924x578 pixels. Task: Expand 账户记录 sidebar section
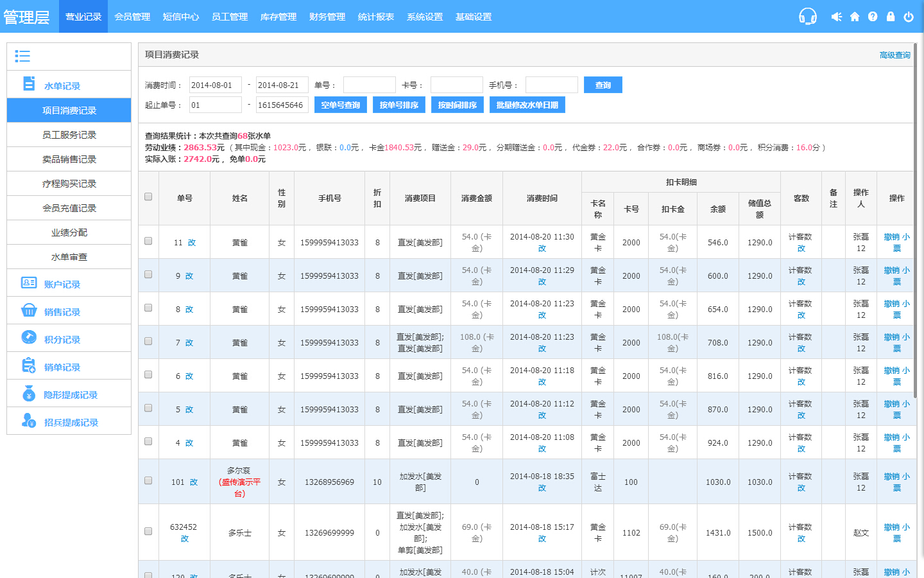coord(62,284)
